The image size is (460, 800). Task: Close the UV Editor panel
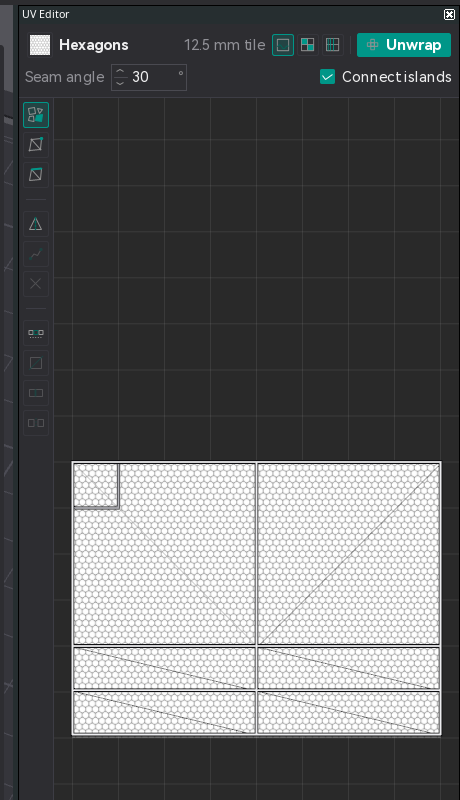(x=449, y=14)
